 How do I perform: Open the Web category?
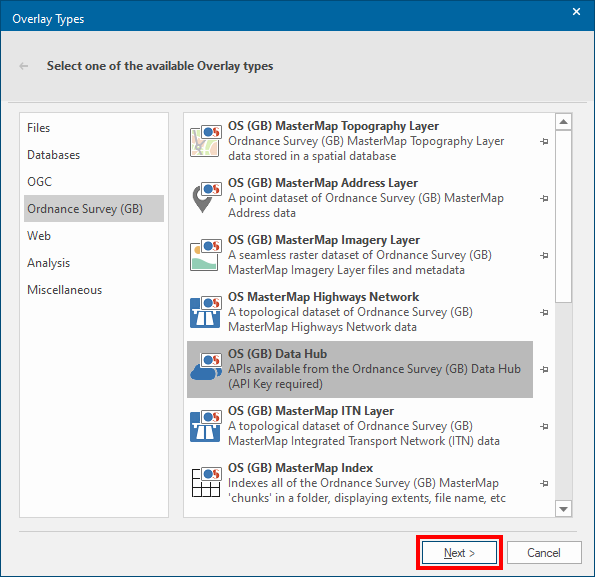(x=94, y=236)
